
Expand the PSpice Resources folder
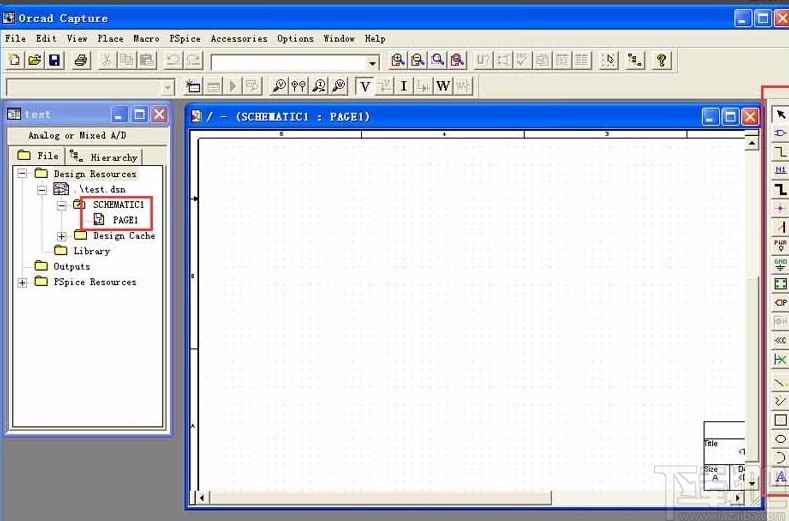[x=22, y=282]
